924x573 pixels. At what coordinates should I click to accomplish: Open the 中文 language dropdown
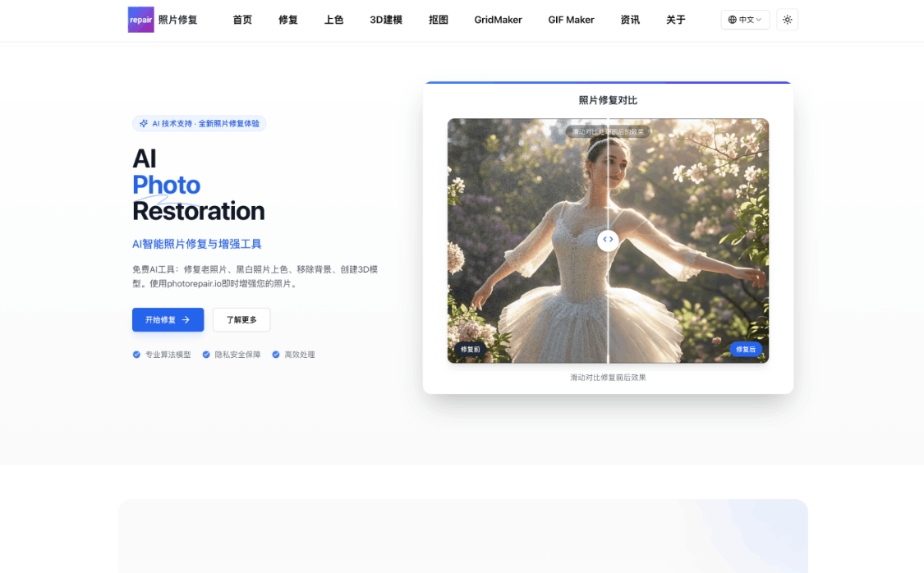point(744,20)
